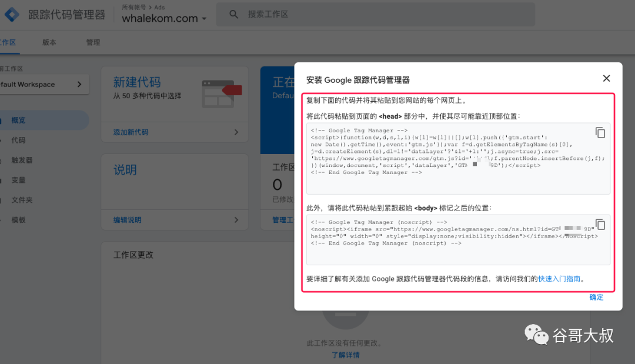
Task: Go to 触发器 in the sidebar
Action: pos(22,160)
